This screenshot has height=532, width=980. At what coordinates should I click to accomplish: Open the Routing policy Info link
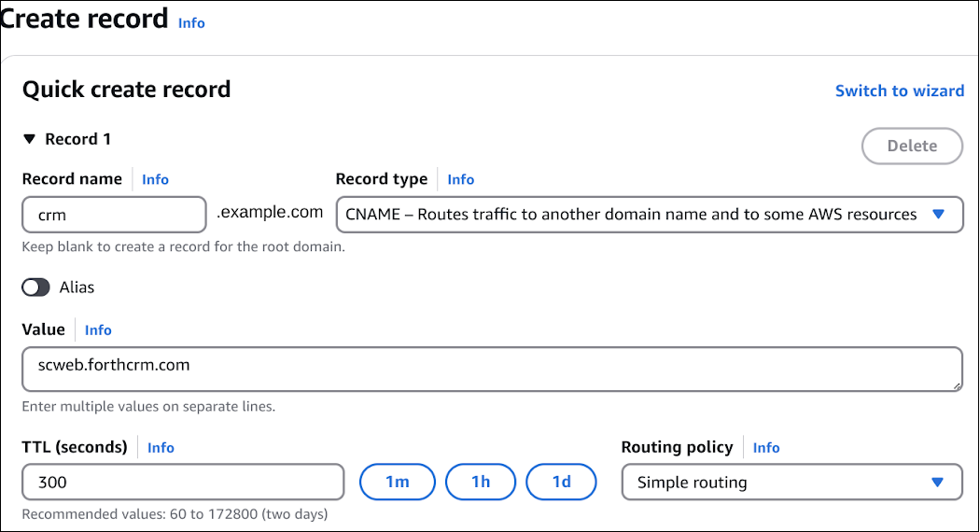pyautogui.click(x=765, y=447)
